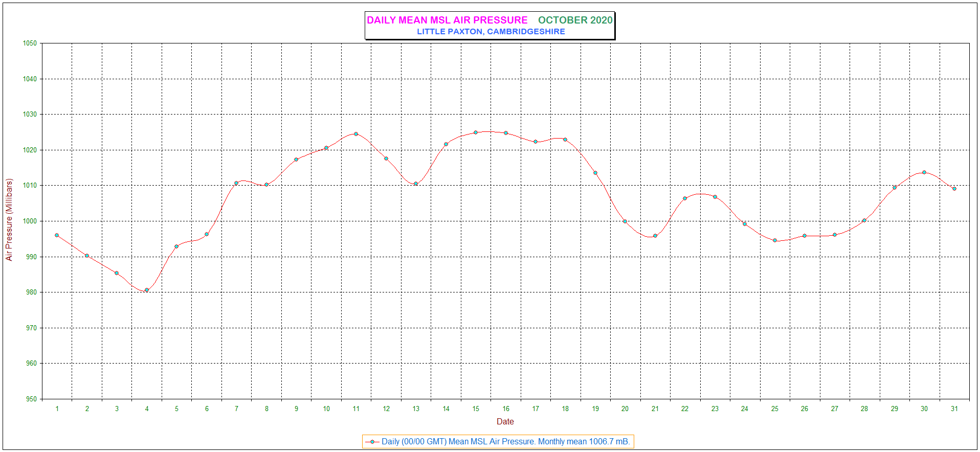Image resolution: width=980 pixels, height=452 pixels.
Task: Click subtitle 'LITTLE PAXTON, CAMBRIDGESHIRE'
Action: [x=491, y=32]
